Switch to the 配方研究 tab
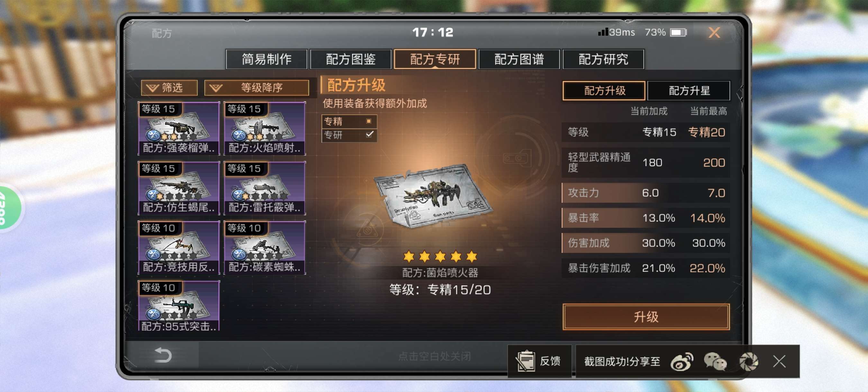 coord(603,59)
